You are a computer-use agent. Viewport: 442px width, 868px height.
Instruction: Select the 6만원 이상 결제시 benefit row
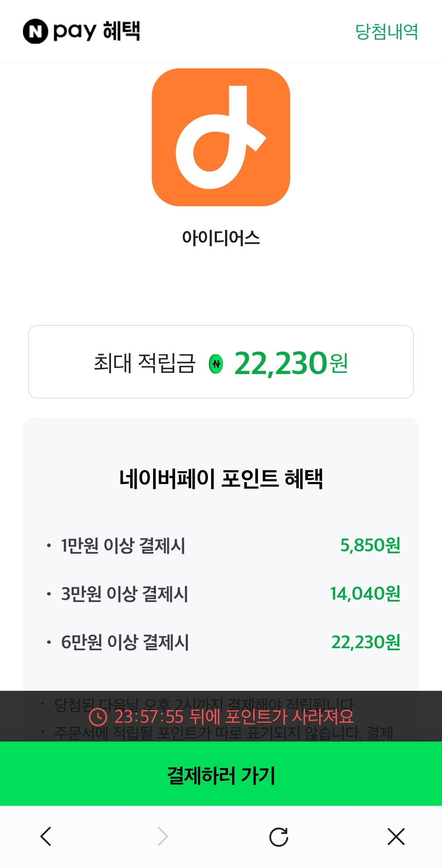[x=125, y=642]
